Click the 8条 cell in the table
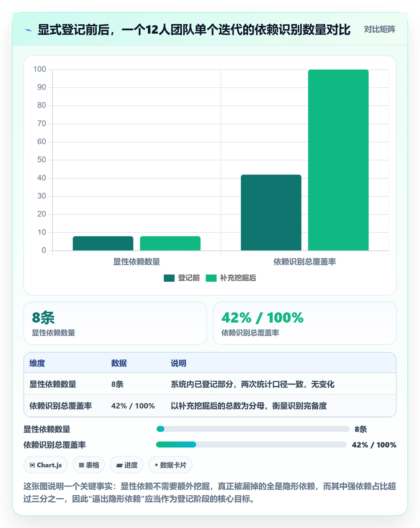Image resolution: width=420 pixels, height=528 pixels. point(117,384)
